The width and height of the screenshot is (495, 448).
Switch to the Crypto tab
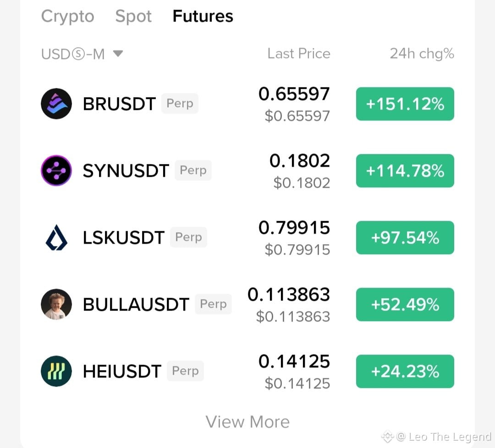pos(67,16)
